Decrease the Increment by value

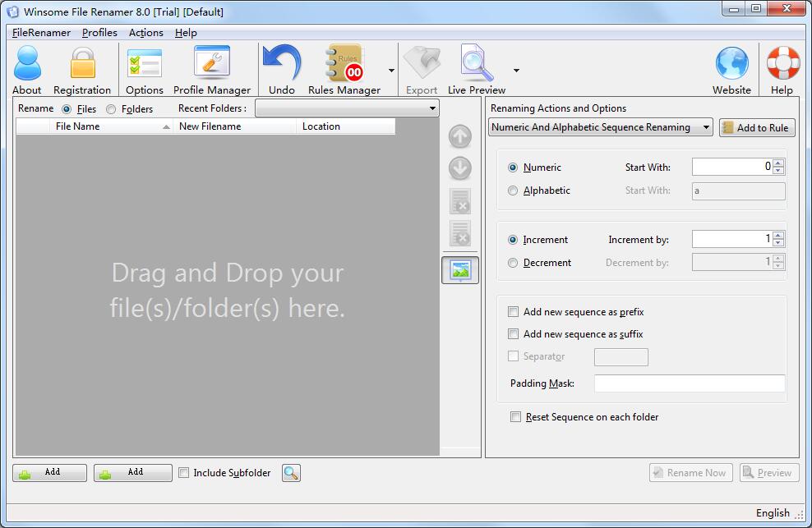pyautogui.click(x=778, y=243)
